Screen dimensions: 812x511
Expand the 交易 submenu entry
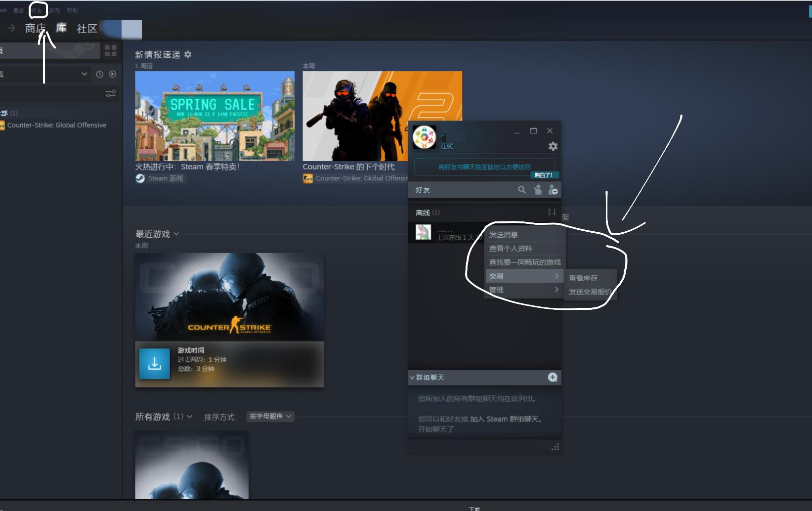525,276
